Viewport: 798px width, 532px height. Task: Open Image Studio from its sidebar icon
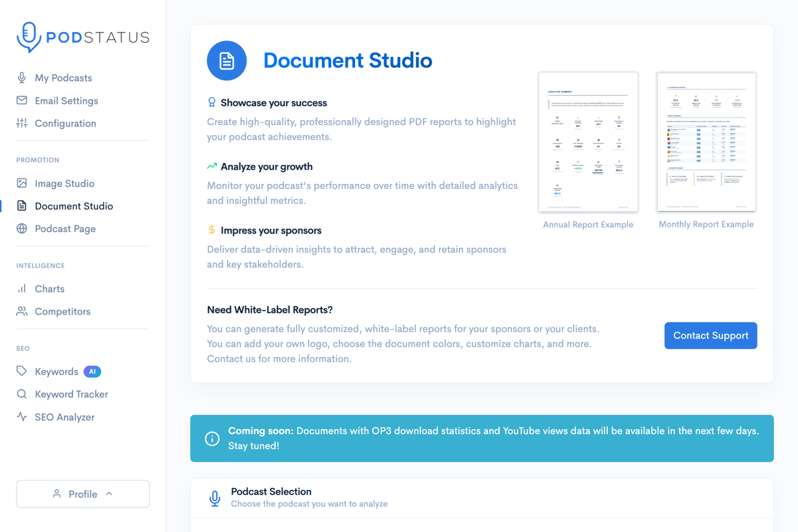(x=21, y=183)
